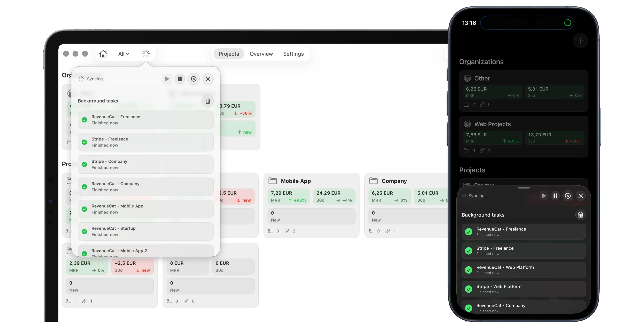Pause syncing in the desktop popover
644x322 pixels.
pos(180,79)
